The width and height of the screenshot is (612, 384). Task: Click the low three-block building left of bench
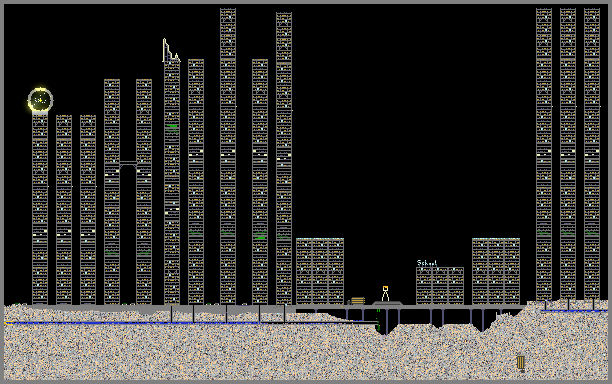pos(320,271)
